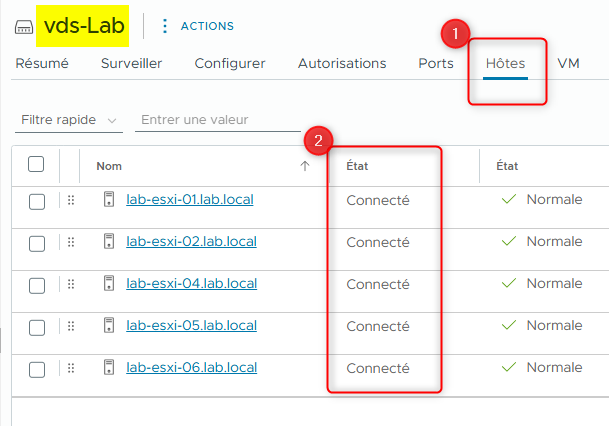Sort by the Nom column header
This screenshot has width=609, height=426.
pyautogui.click(x=109, y=166)
